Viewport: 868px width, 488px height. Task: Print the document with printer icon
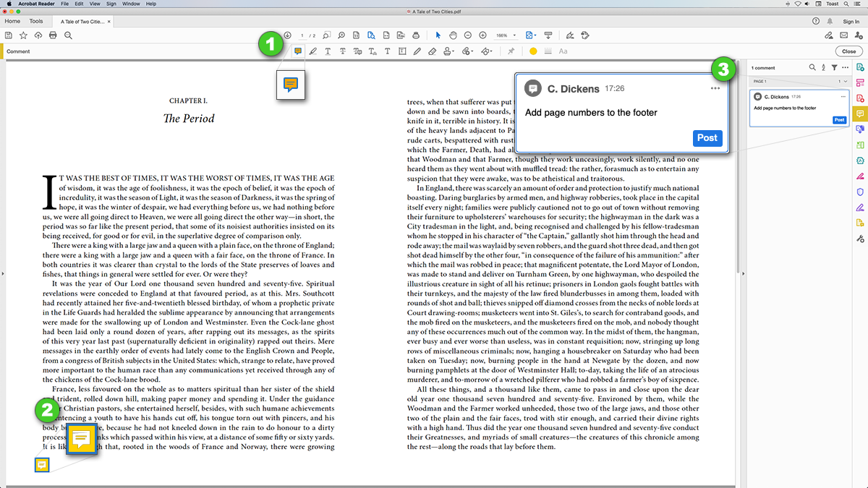pyautogui.click(x=53, y=35)
